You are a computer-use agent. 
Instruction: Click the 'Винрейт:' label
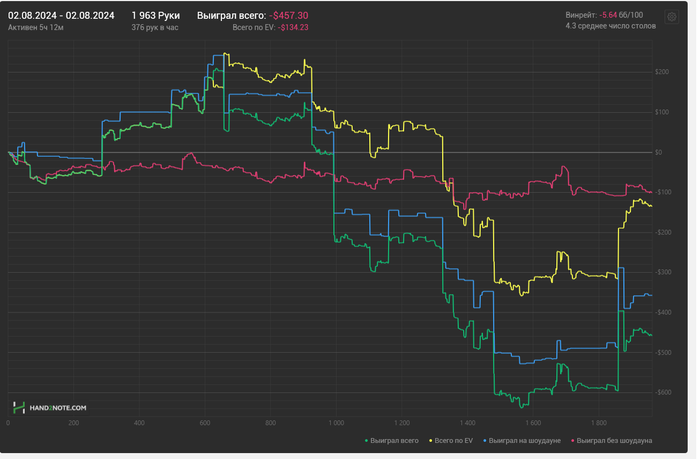pos(581,15)
